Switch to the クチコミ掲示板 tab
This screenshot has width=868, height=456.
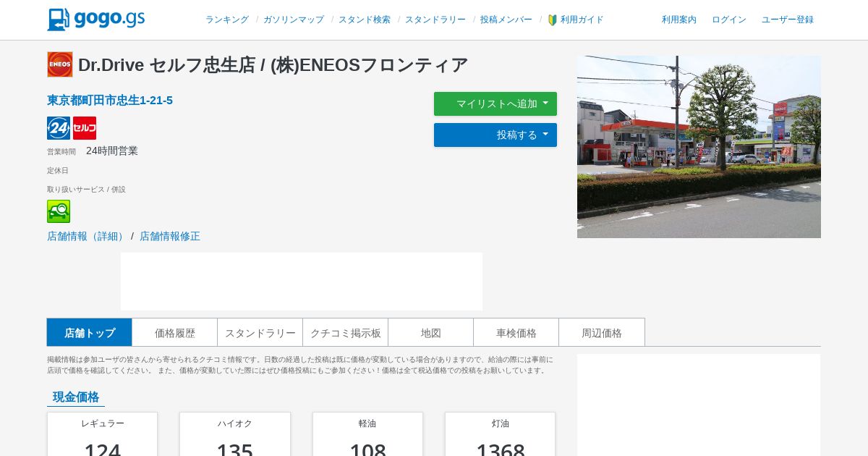click(x=346, y=332)
